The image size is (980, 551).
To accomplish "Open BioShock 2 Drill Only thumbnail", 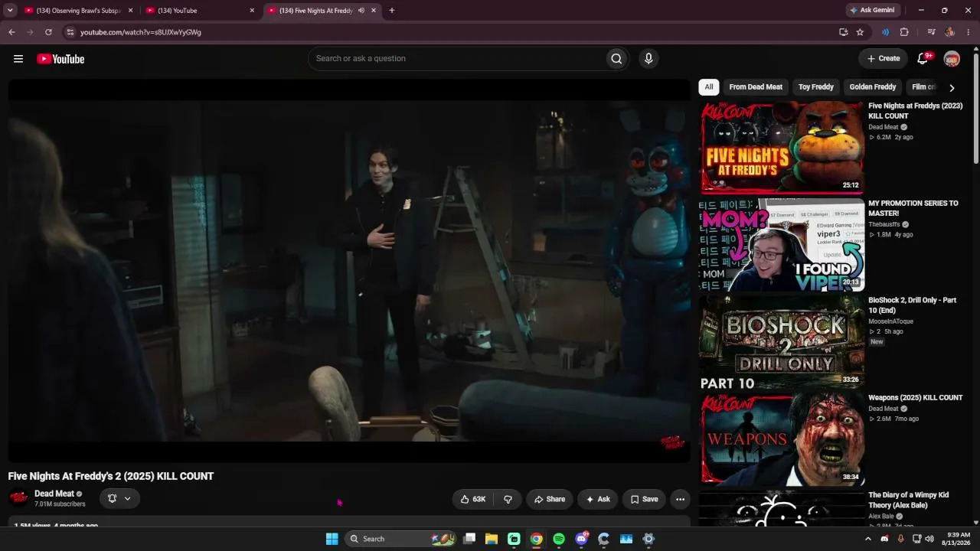I will coord(782,342).
